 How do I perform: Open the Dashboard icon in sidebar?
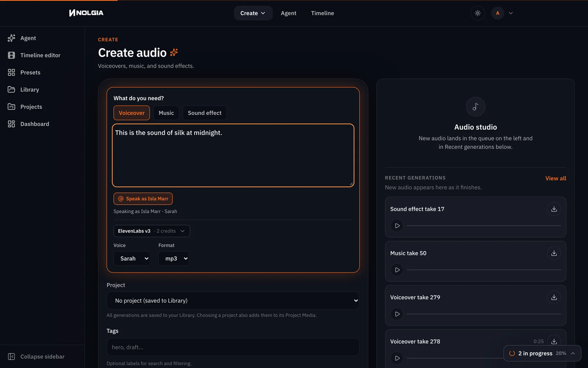[11, 124]
